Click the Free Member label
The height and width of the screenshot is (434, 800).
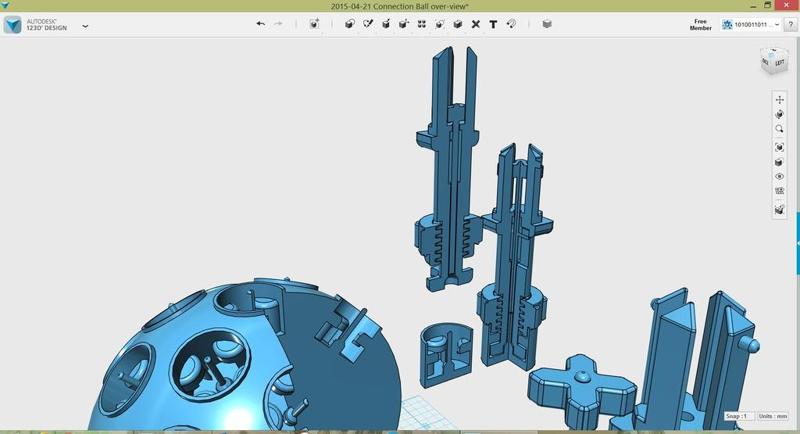701,25
